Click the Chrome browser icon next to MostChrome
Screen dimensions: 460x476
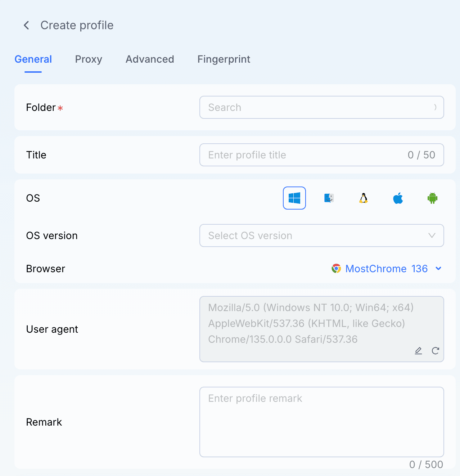(x=336, y=268)
